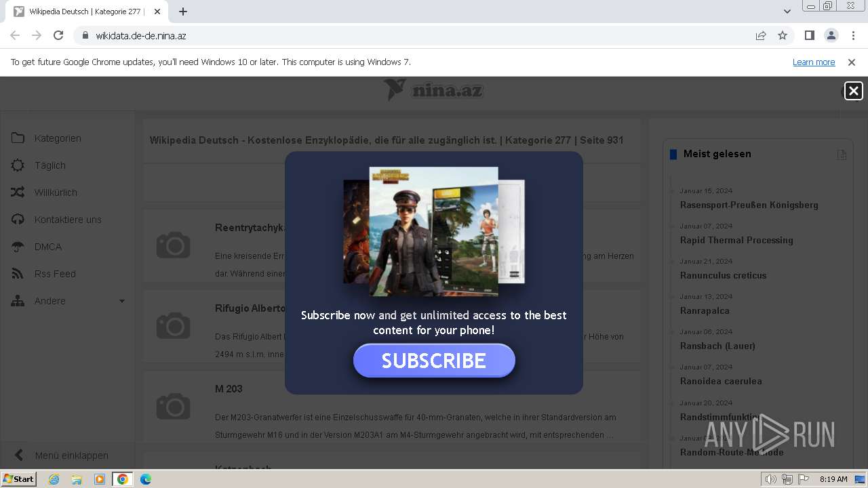The height and width of the screenshot is (488, 868).
Task: Click the Chrome taskbar icon
Action: pyautogui.click(x=123, y=479)
